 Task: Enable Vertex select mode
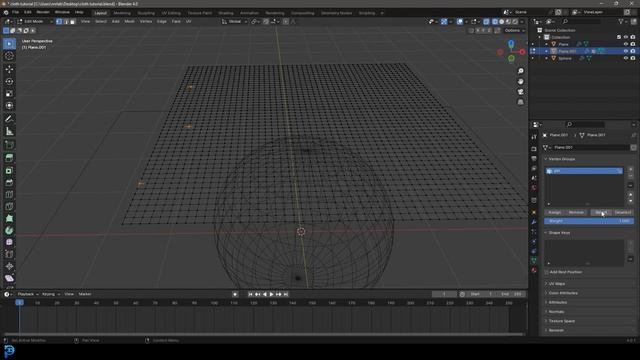[59, 21]
